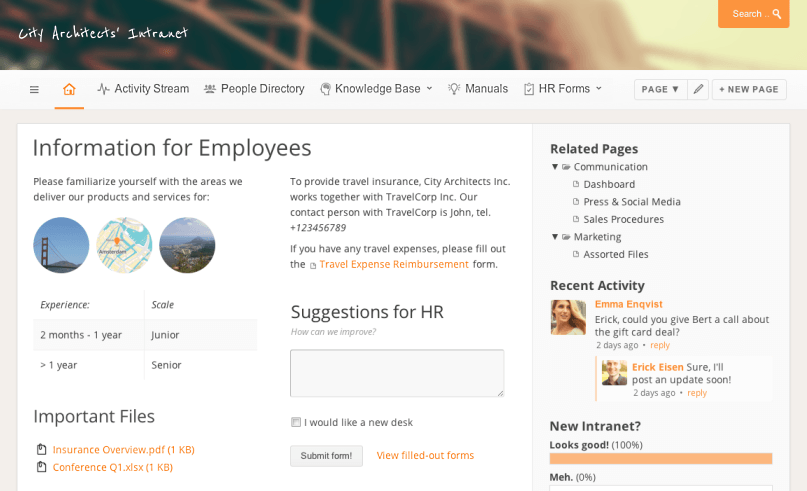Open Assorted Files under Marketing
The width and height of the screenshot is (807, 491).
(x=616, y=254)
